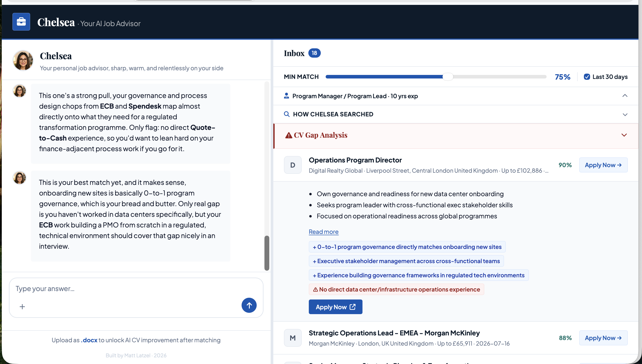Click the solid blue Apply Now button
This screenshot has height=364, width=642.
335,307
